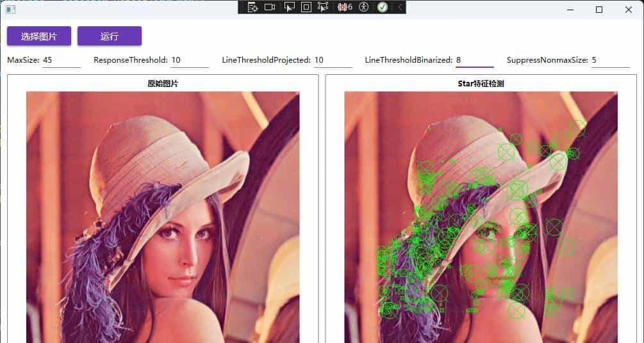The image size is (644, 343).
Task: Click the LineThresholdProjected: label
Action: tap(266, 60)
